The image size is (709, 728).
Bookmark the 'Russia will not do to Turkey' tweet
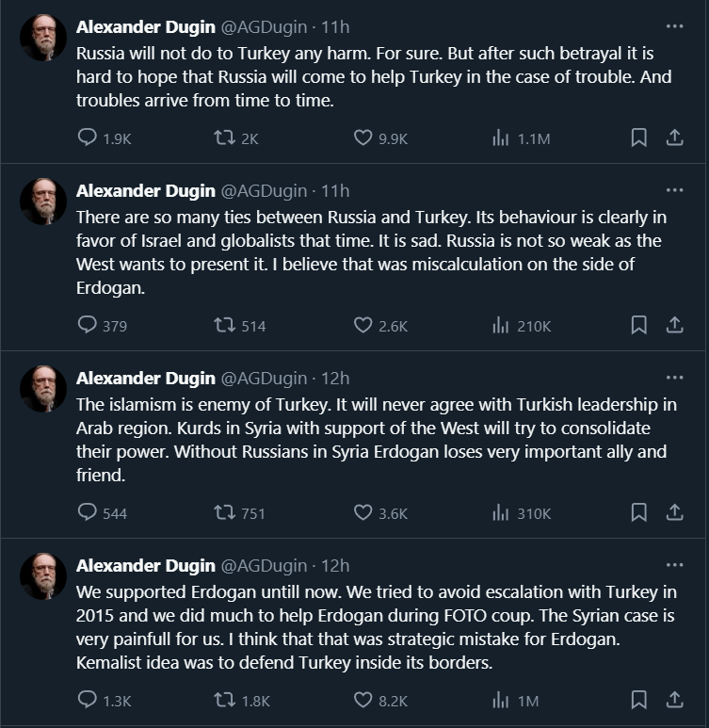pyautogui.click(x=638, y=138)
